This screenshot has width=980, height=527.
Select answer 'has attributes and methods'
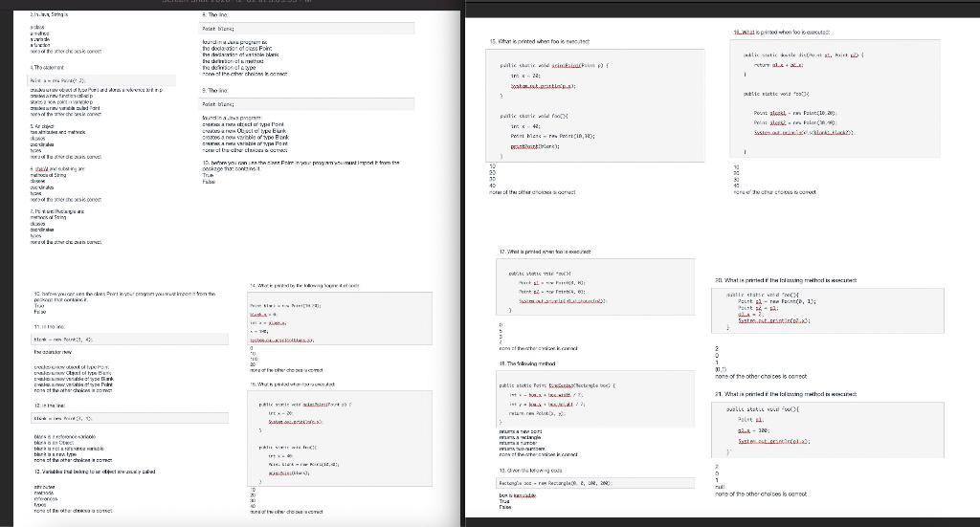click(57, 132)
